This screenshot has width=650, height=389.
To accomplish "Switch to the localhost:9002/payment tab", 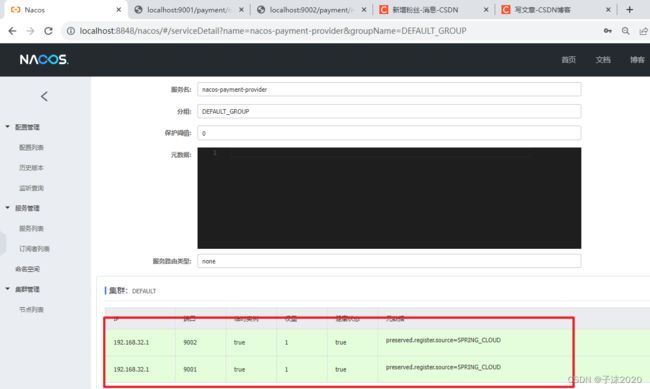I will coord(311,10).
